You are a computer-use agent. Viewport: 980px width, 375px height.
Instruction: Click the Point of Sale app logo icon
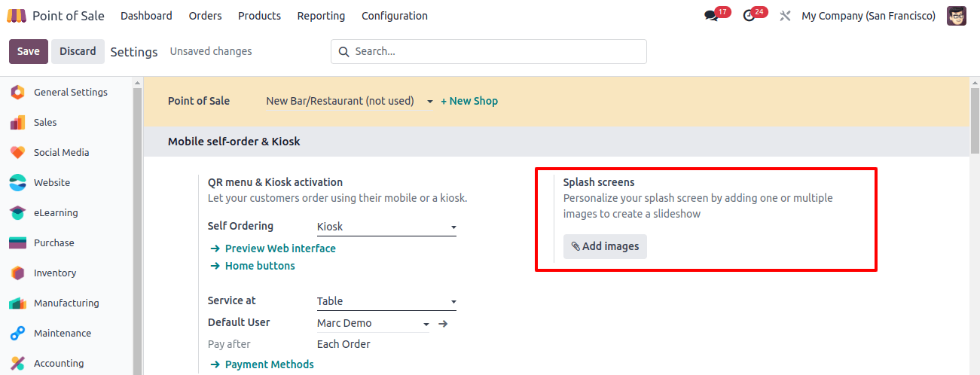tap(16, 16)
